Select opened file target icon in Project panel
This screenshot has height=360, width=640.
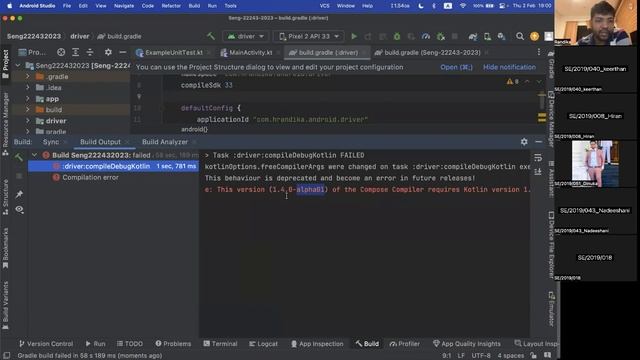(61, 52)
